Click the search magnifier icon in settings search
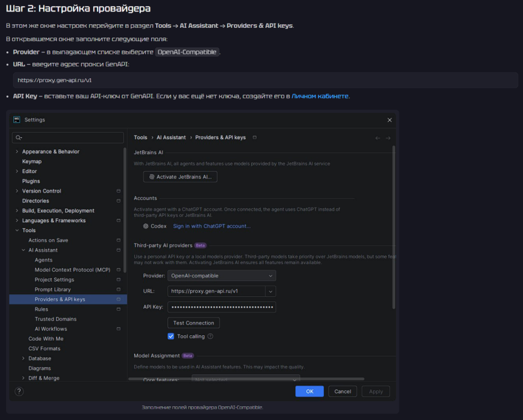The width and height of the screenshot is (523, 420). pyautogui.click(x=19, y=138)
